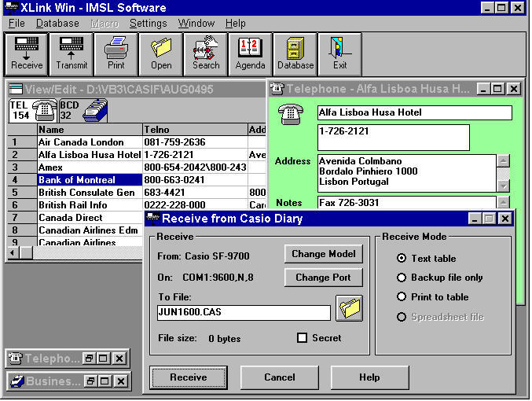Select the Canada Direct cell
532x401 pixels.
pyautogui.click(x=90, y=217)
